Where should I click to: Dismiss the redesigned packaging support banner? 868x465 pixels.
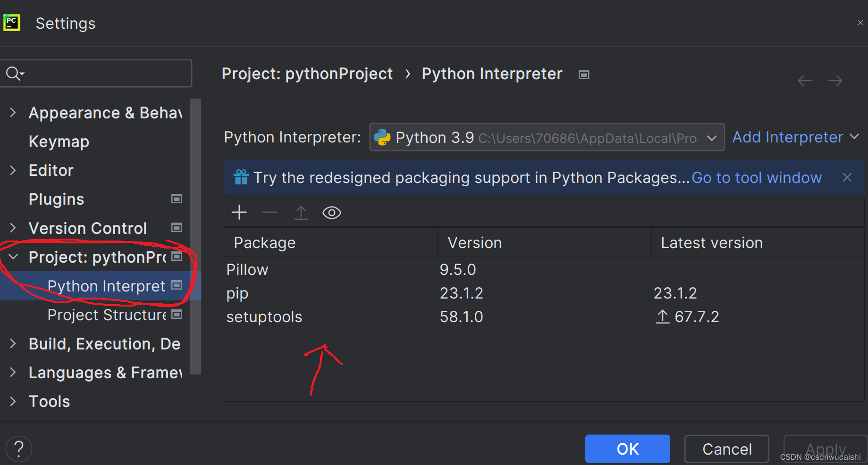point(847,177)
